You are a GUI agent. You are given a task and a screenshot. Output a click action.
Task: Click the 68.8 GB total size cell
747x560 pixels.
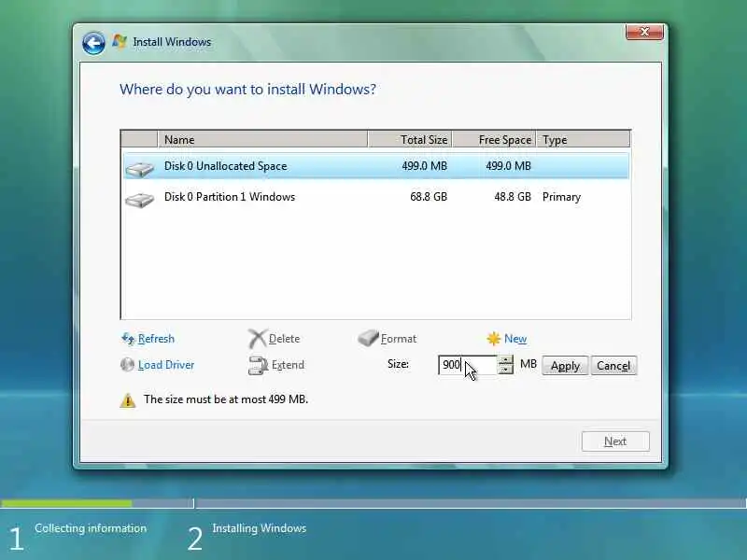pos(429,197)
